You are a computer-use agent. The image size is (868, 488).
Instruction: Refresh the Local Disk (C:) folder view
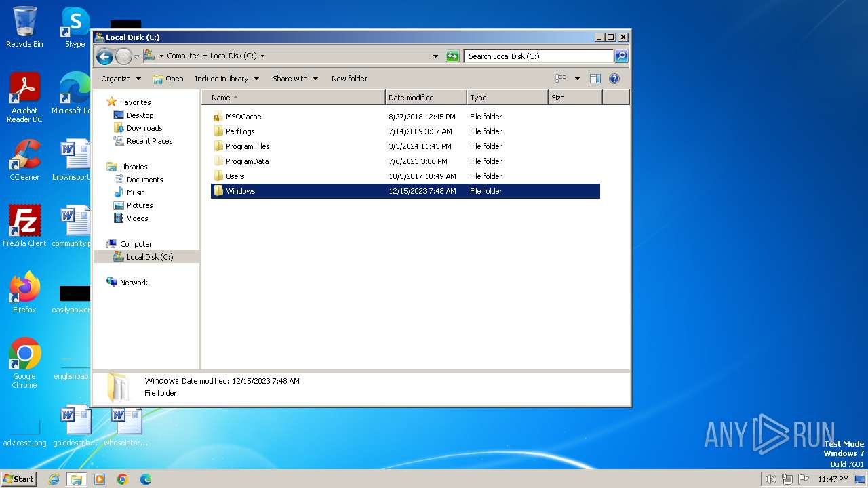452,56
